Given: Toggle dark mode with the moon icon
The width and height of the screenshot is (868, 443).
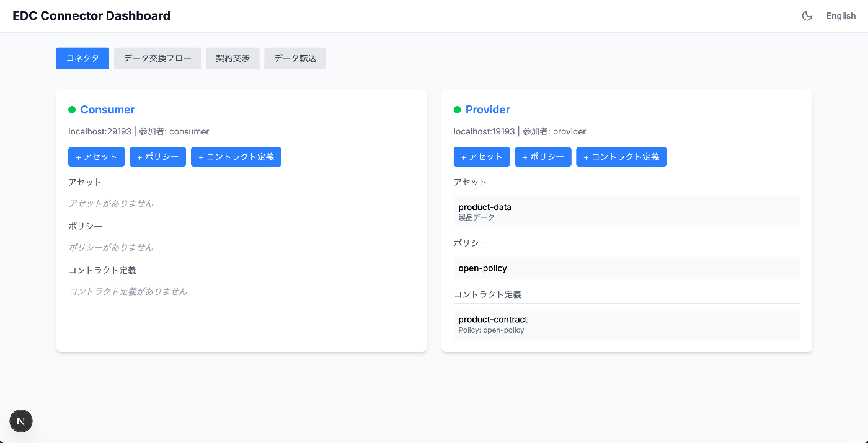Looking at the screenshot, I should click(x=807, y=15).
